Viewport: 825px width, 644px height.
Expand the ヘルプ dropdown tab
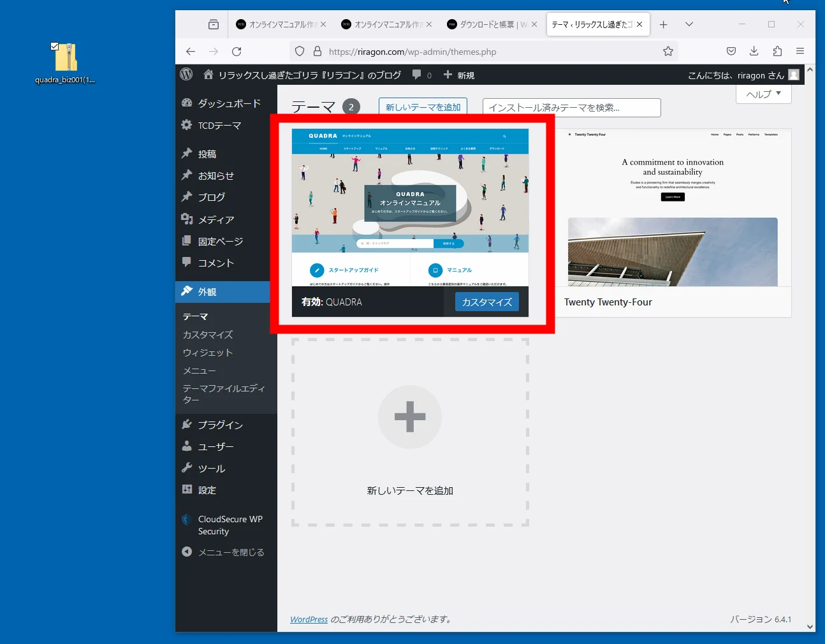pyautogui.click(x=763, y=94)
